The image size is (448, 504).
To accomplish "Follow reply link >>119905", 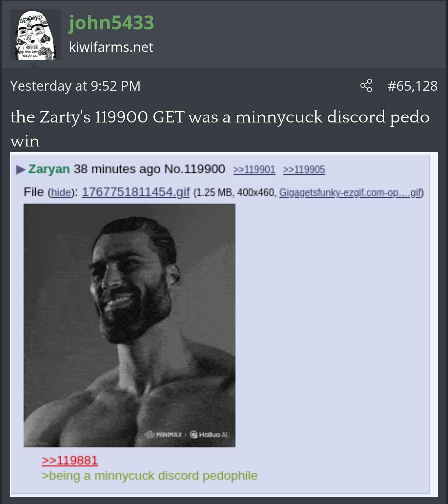I will pyautogui.click(x=304, y=170).
